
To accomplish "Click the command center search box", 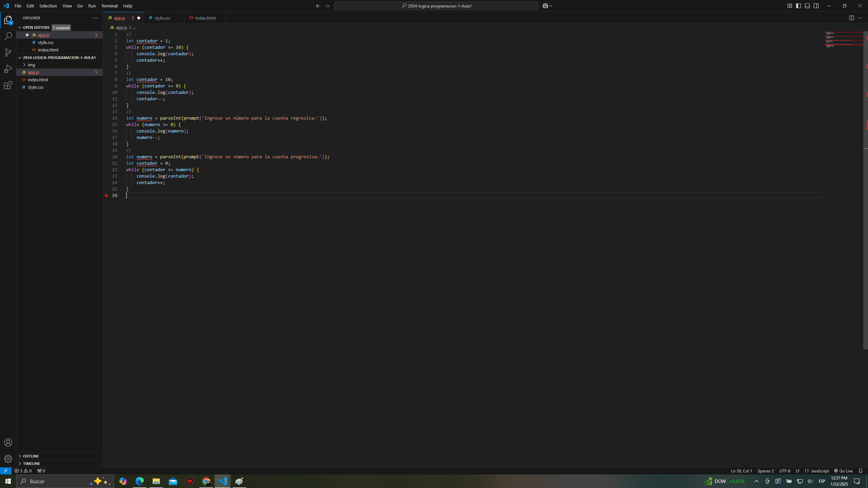I will pos(436,6).
